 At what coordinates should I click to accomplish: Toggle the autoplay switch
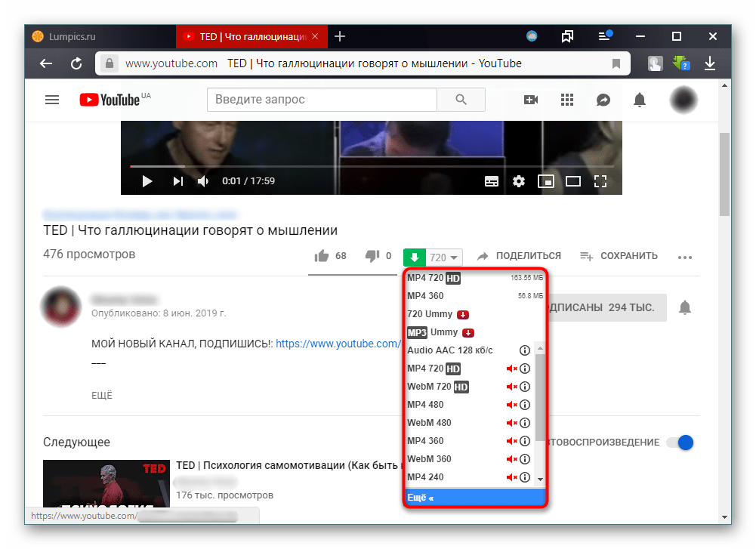pos(680,443)
